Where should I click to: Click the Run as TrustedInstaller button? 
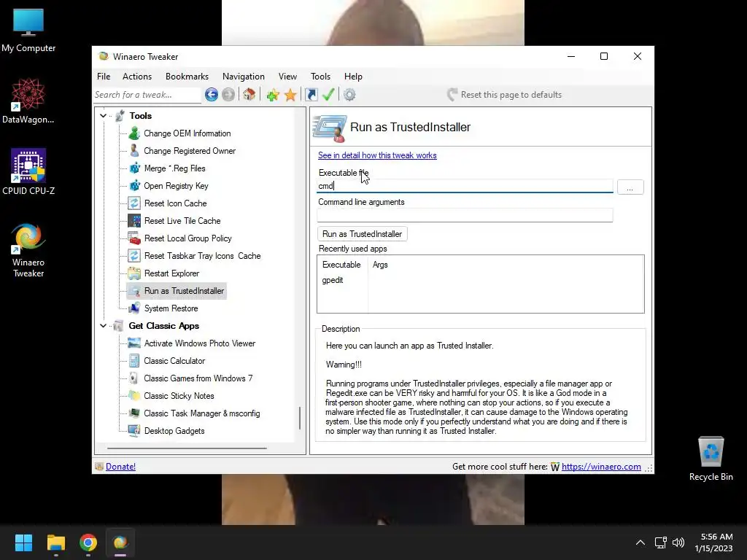pos(362,234)
